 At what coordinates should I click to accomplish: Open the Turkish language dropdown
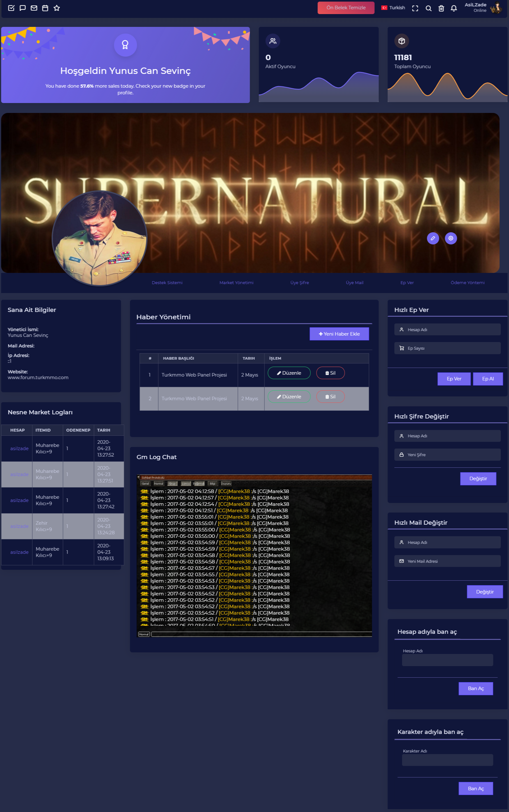[393, 8]
